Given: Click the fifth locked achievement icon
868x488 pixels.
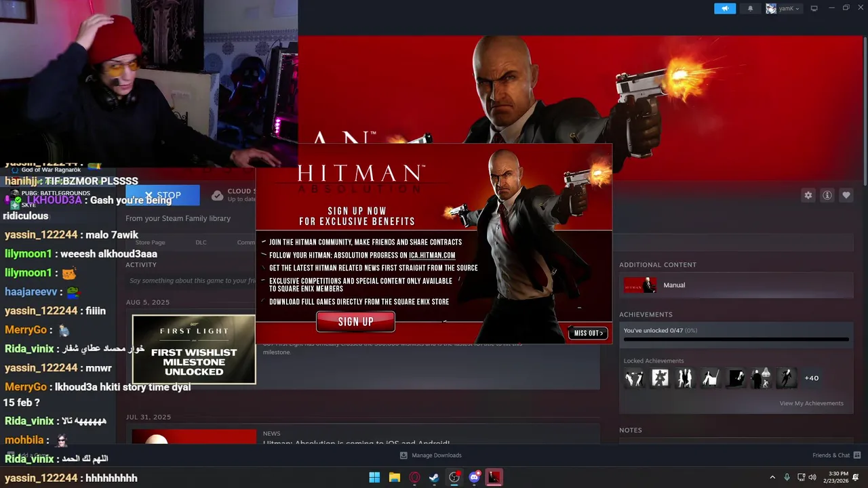Looking at the screenshot, I should (736, 378).
